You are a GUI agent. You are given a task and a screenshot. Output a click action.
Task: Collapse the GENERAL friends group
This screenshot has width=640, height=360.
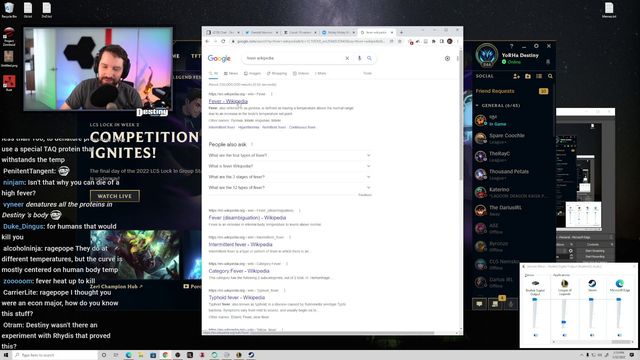tap(477, 105)
